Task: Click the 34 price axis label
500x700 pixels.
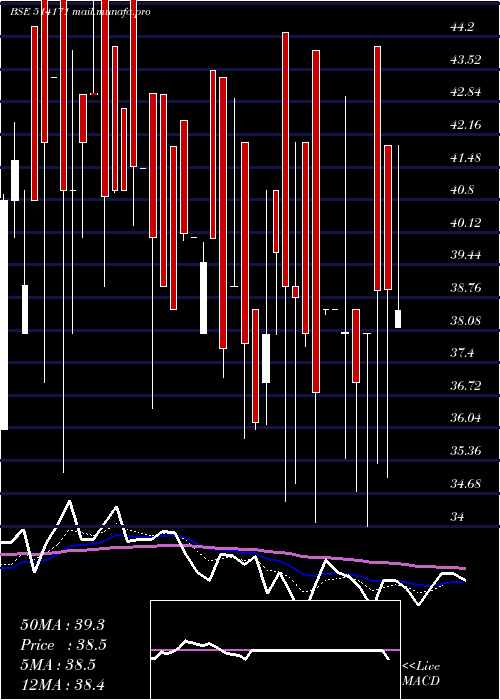Action: pyautogui.click(x=458, y=517)
